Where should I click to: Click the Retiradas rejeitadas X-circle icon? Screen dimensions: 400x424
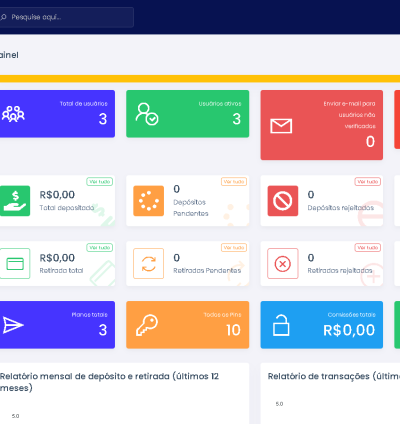(x=283, y=263)
